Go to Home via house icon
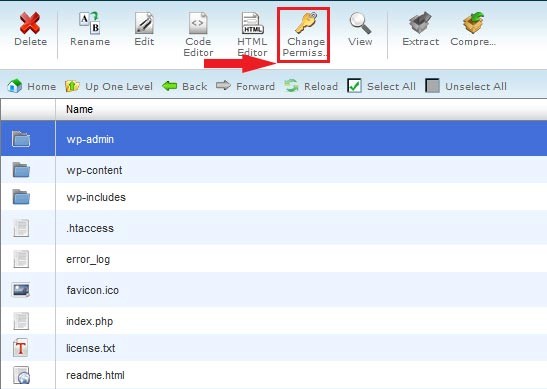Viewport: 547px width, 389px height. [x=15, y=86]
